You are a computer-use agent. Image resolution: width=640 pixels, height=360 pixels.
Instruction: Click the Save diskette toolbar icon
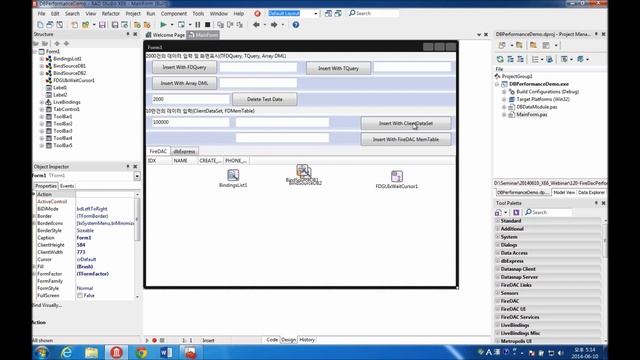tap(102, 25)
